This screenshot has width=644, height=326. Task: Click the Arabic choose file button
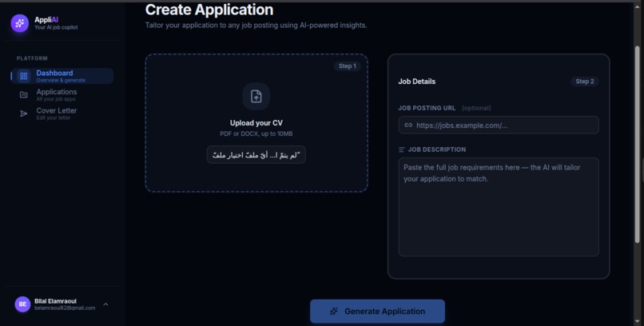(x=256, y=155)
